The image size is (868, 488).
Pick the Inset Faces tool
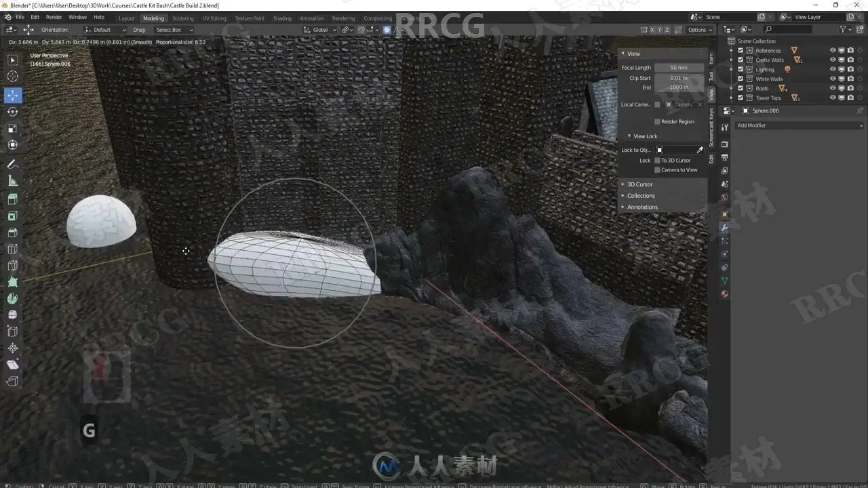13,216
